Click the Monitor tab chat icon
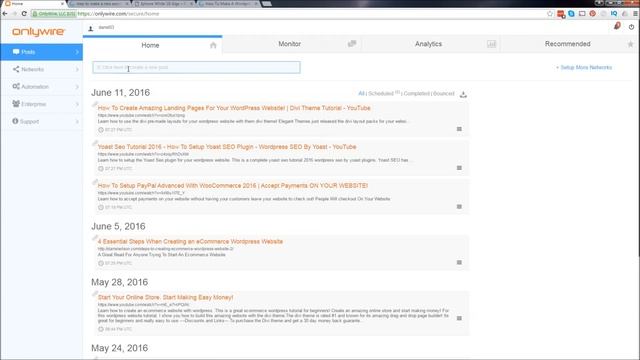 point(352,44)
